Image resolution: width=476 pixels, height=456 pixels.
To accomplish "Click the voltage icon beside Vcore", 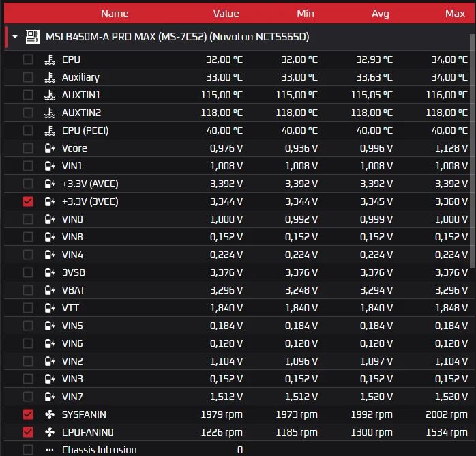I will pyautogui.click(x=50, y=148).
